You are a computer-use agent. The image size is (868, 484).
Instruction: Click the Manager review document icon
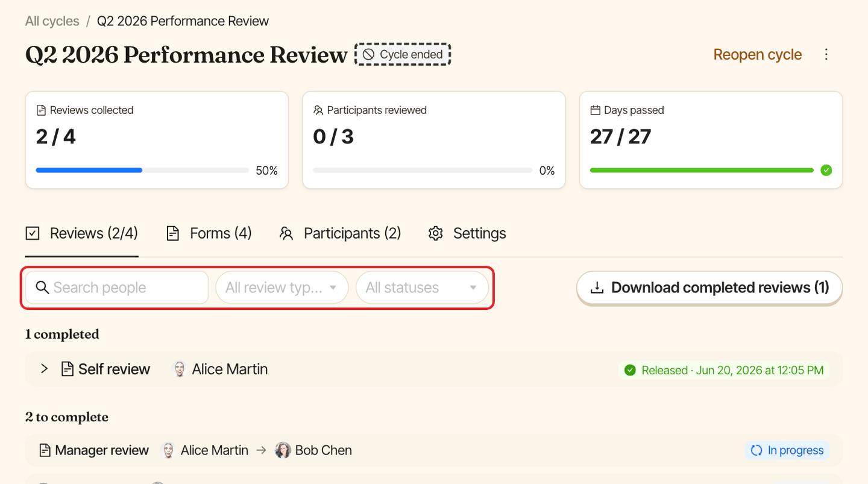[45, 450]
